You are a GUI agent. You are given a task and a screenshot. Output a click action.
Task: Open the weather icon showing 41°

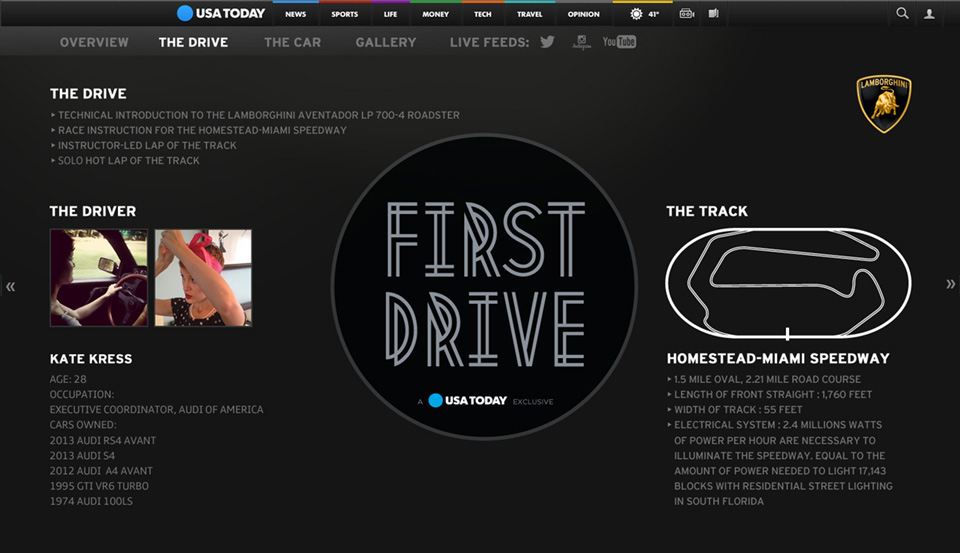[x=644, y=13]
